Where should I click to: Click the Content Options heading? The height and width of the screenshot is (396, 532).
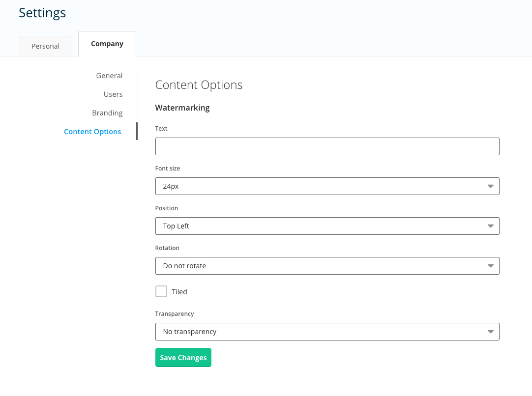[x=199, y=85]
